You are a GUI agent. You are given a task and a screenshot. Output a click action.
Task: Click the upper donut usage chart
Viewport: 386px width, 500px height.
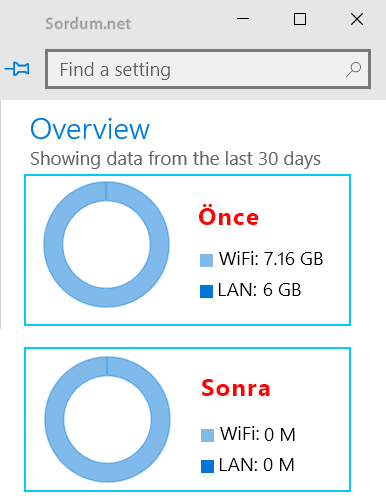tap(106, 244)
